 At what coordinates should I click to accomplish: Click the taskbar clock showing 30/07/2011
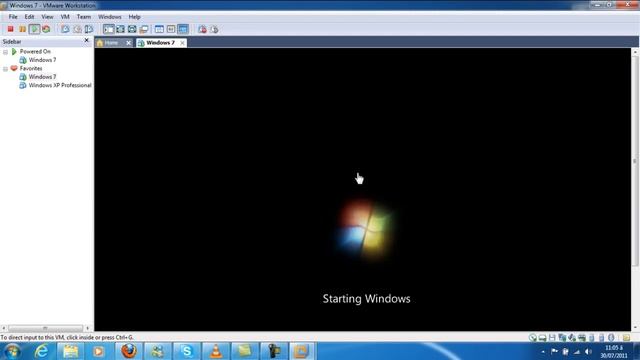coord(613,352)
